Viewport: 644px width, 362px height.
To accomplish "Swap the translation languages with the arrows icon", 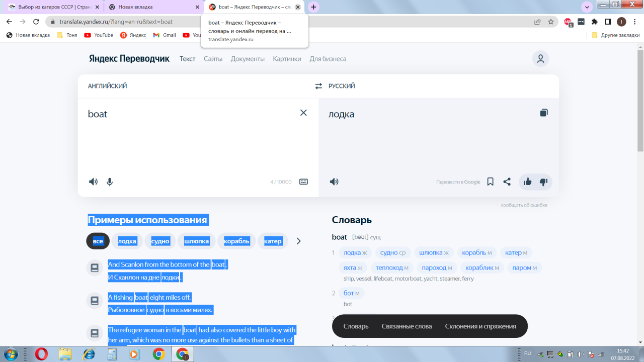I will click(318, 86).
